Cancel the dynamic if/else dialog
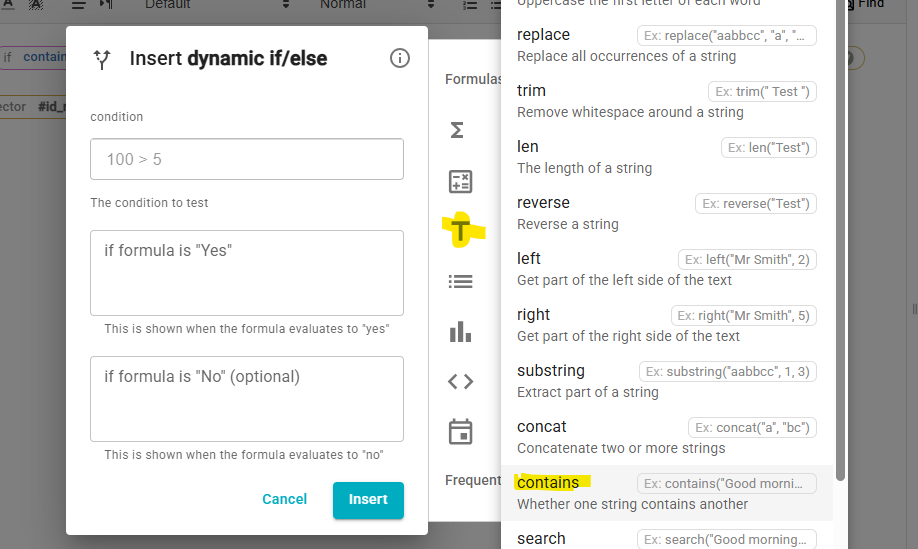The width and height of the screenshot is (918, 549). (284, 499)
